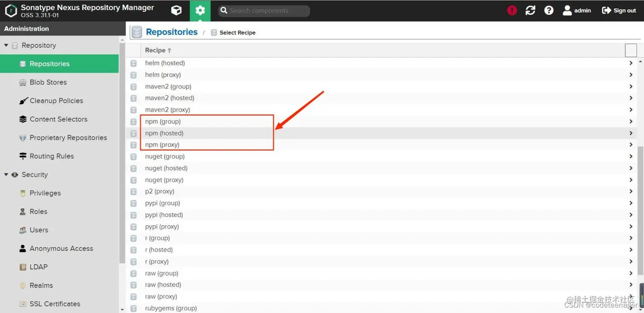
Task: Open chevron arrow on raw (proxy) row
Action: [x=631, y=296]
